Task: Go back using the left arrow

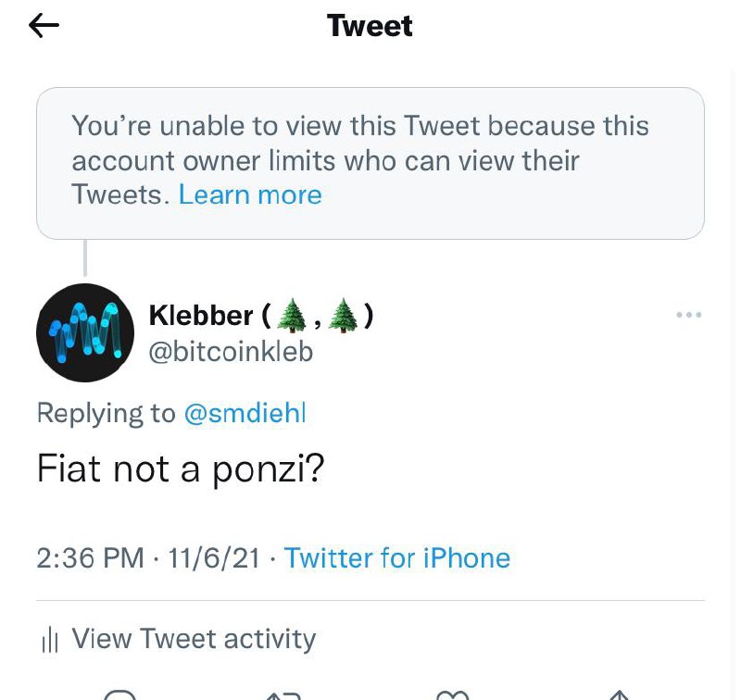Action: (44, 26)
